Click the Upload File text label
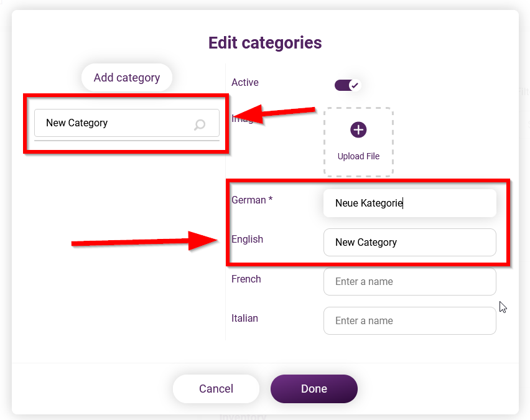The image size is (530, 420). [358, 156]
